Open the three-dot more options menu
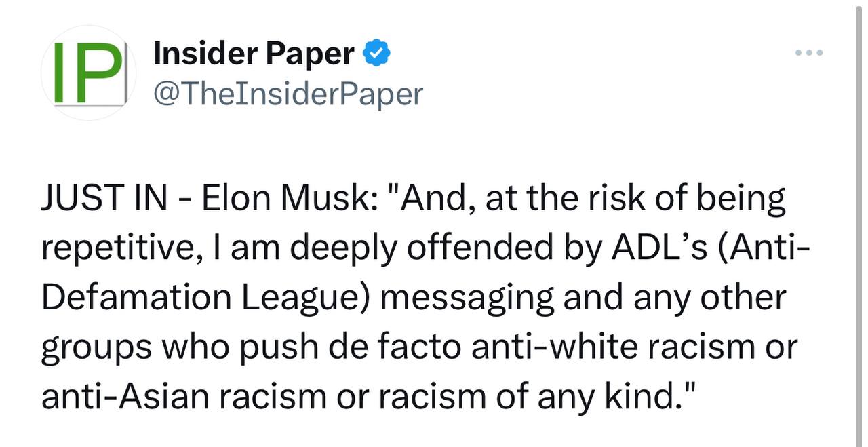 (810, 52)
